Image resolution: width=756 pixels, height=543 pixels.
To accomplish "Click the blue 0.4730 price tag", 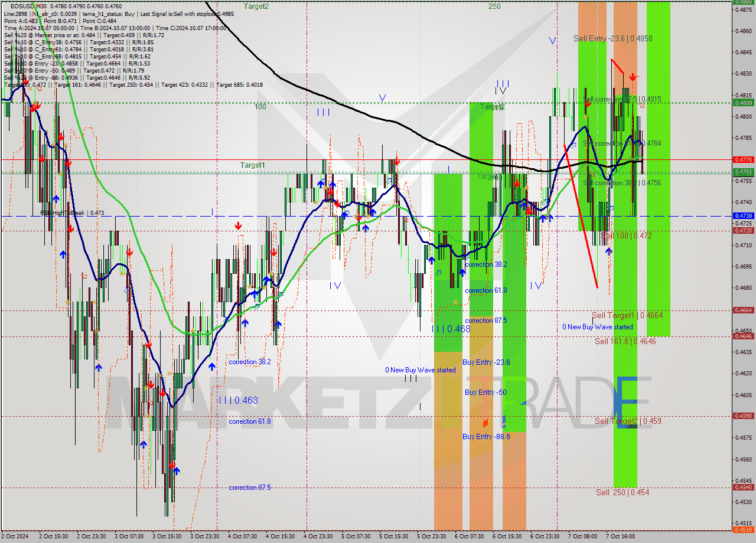I will [x=743, y=216].
